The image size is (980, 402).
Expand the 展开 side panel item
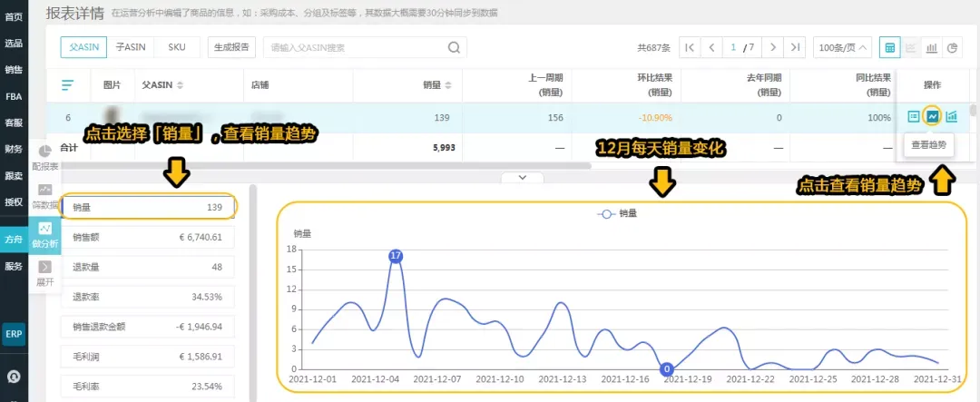point(45,273)
